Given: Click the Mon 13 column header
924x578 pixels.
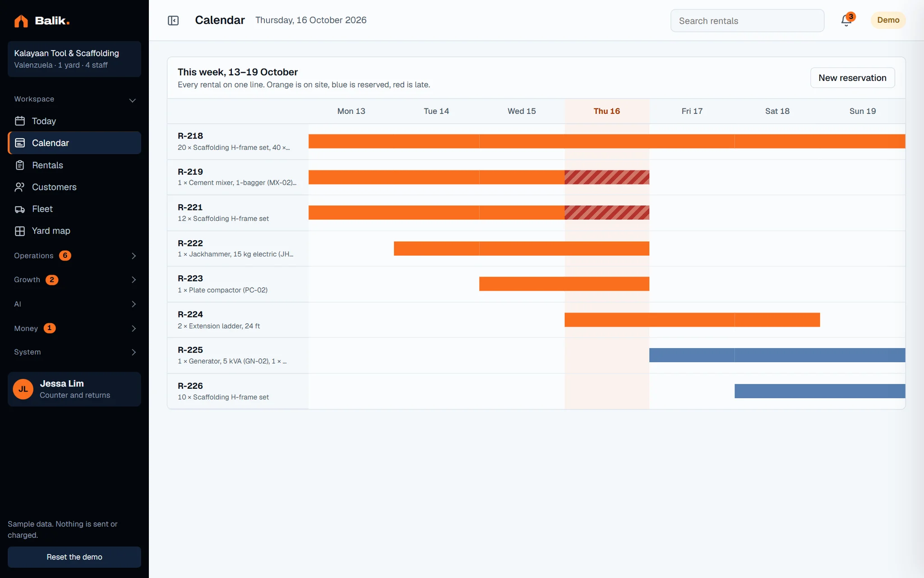Looking at the screenshot, I should pos(351,111).
